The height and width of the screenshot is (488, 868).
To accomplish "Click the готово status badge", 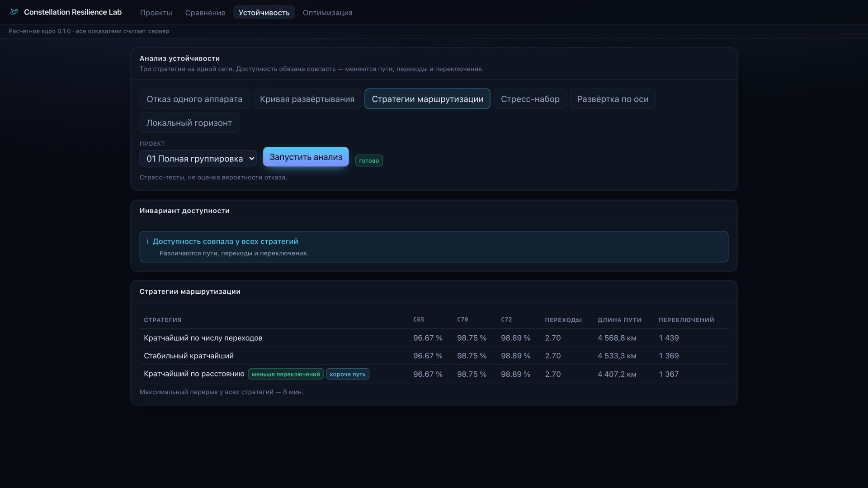I will (369, 161).
